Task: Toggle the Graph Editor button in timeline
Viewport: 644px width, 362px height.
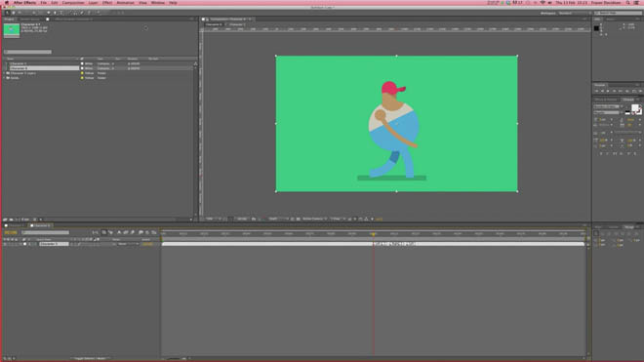Action: [154, 232]
